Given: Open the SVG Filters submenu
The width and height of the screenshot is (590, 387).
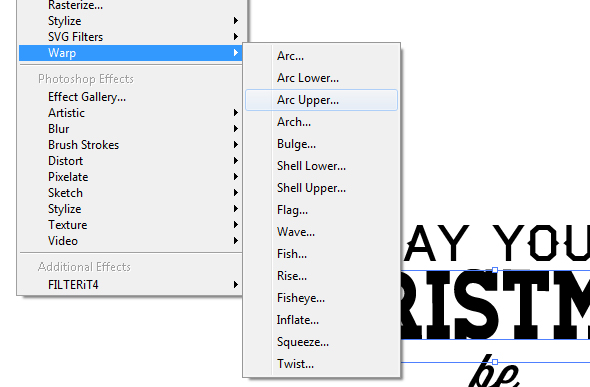Looking at the screenshot, I should 130,37.
